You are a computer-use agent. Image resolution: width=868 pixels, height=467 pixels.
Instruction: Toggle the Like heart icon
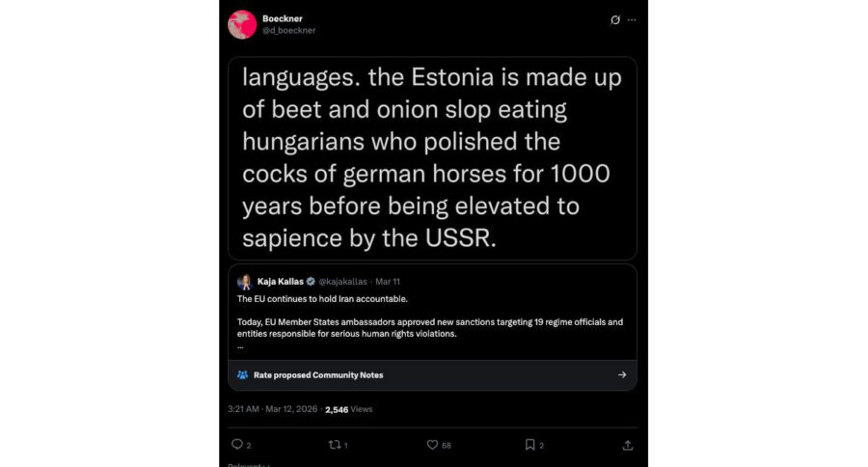click(x=432, y=445)
